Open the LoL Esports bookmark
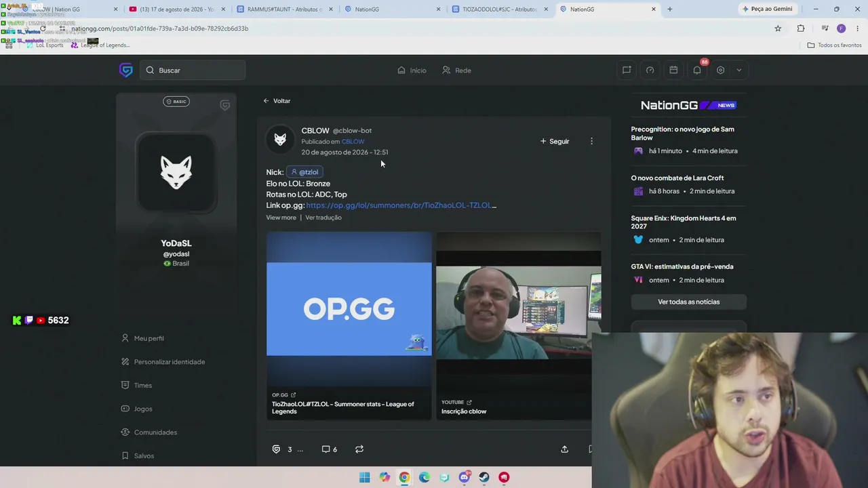 (x=45, y=45)
